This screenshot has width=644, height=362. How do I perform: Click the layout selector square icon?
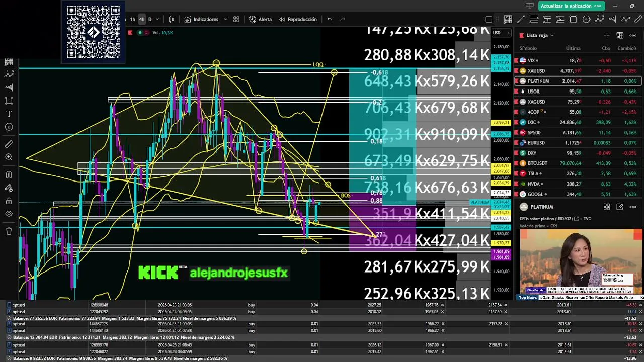pyautogui.click(x=489, y=19)
